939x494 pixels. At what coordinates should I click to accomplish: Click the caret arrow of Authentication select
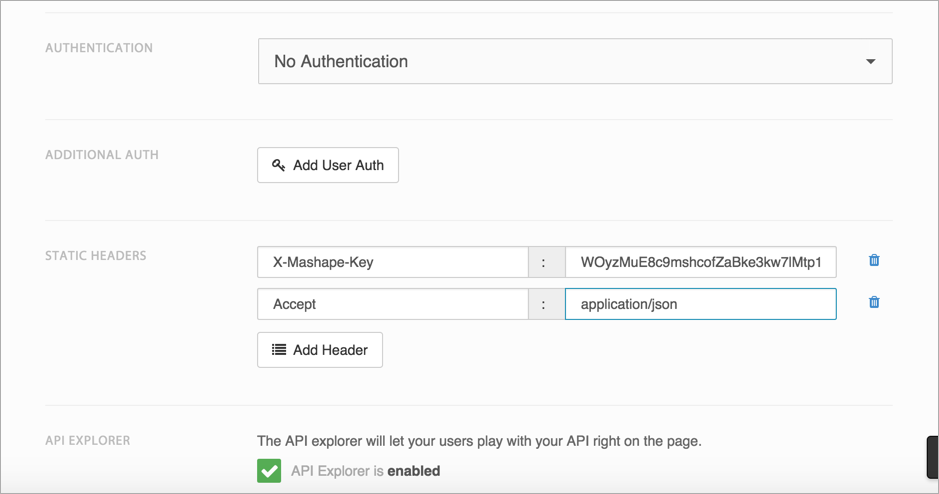[870, 62]
